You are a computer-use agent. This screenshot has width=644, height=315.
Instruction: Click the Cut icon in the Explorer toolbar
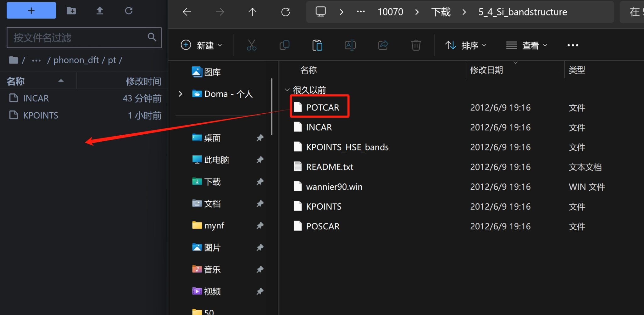click(x=252, y=45)
